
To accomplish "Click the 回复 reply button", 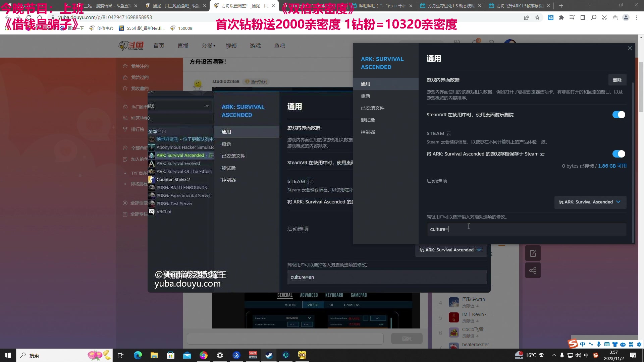I will 407,339.
